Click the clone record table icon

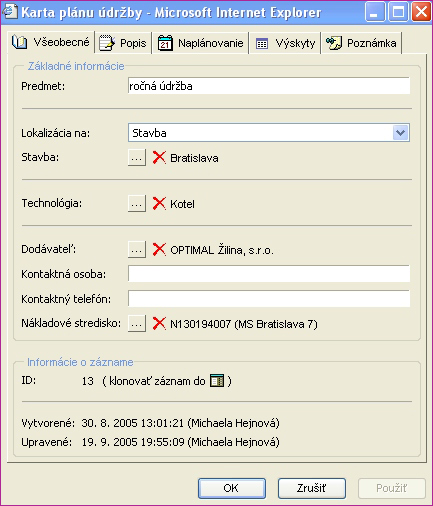click(x=217, y=380)
